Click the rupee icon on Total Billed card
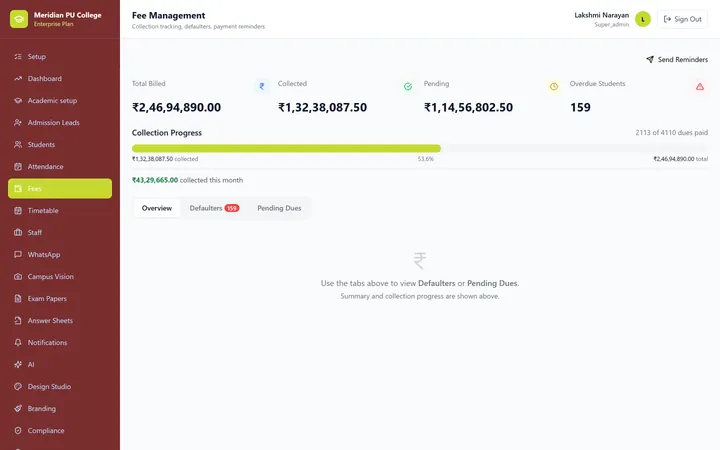 (x=262, y=86)
